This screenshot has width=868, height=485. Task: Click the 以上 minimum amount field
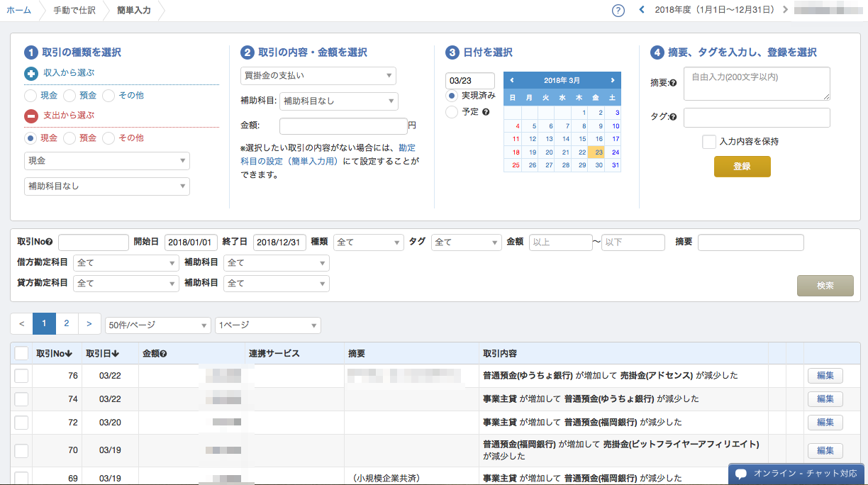[x=560, y=242]
